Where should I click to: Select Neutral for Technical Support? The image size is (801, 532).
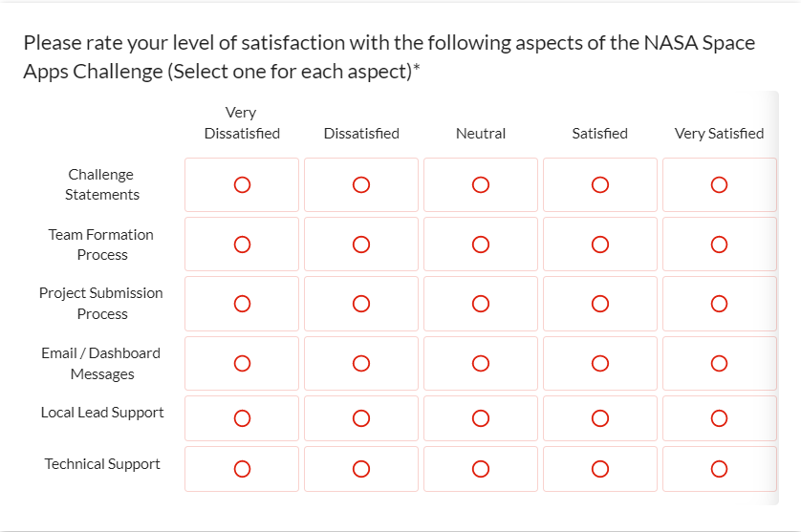point(481,469)
